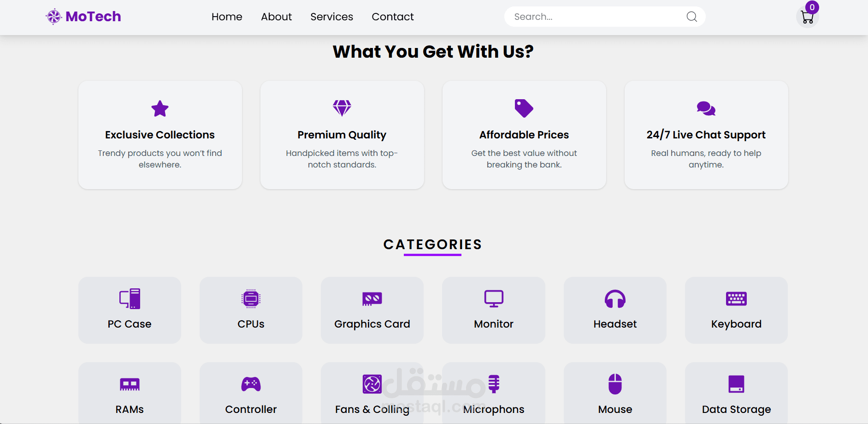Click the MoTech logo

pos(83,17)
